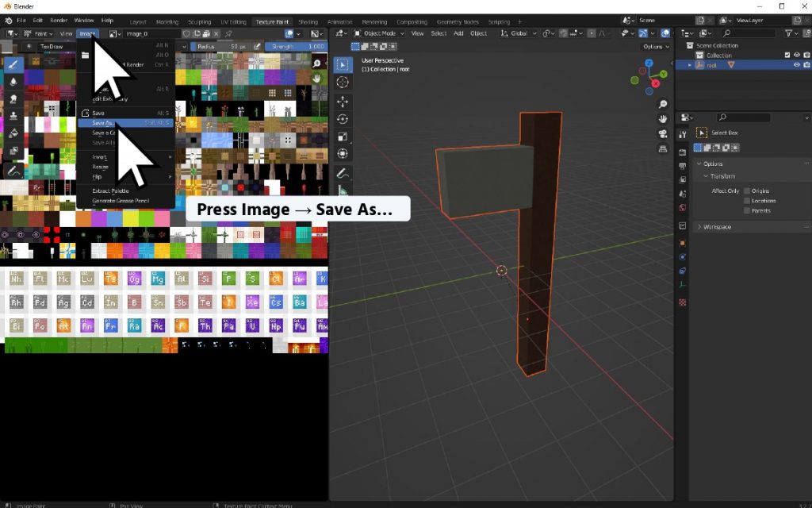Activate the Select Box tool in 3D viewport
The height and width of the screenshot is (508, 812).
click(x=343, y=65)
